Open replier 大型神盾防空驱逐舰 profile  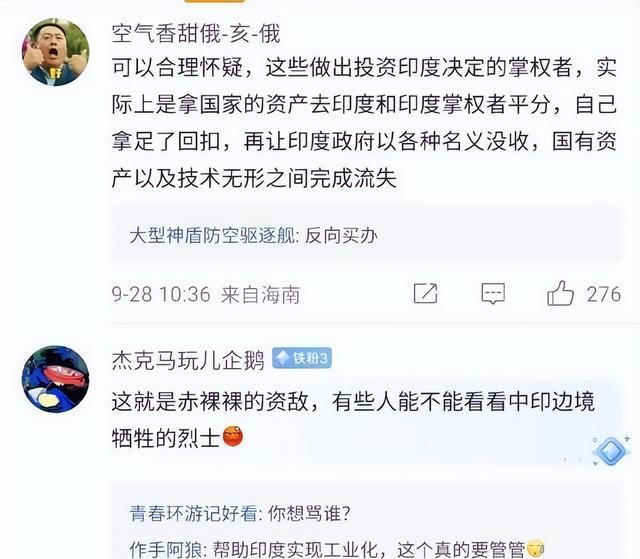click(x=212, y=235)
